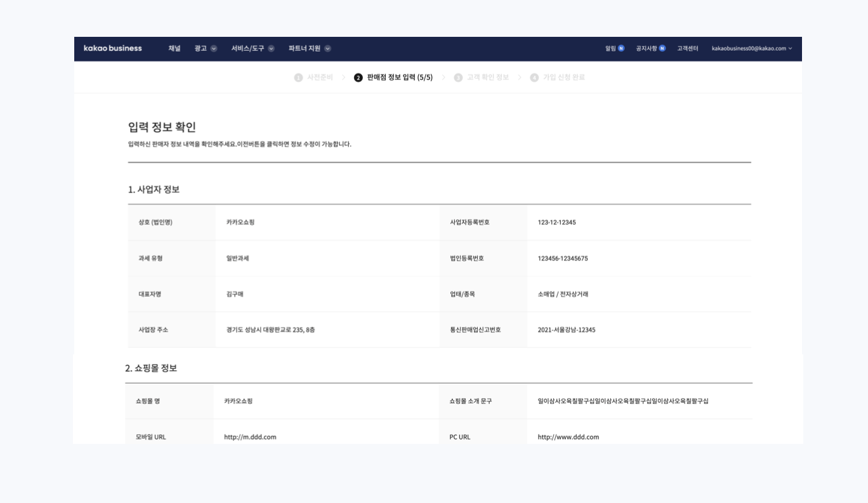Select step 3 고객 확인 정보
Screen dimensions: 868x503
click(482, 77)
